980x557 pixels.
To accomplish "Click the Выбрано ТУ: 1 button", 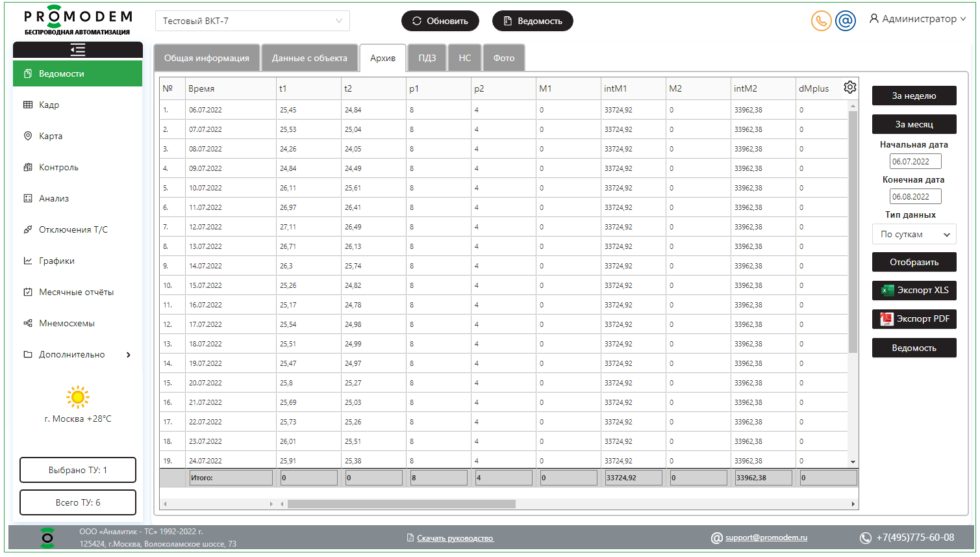I will coord(78,470).
